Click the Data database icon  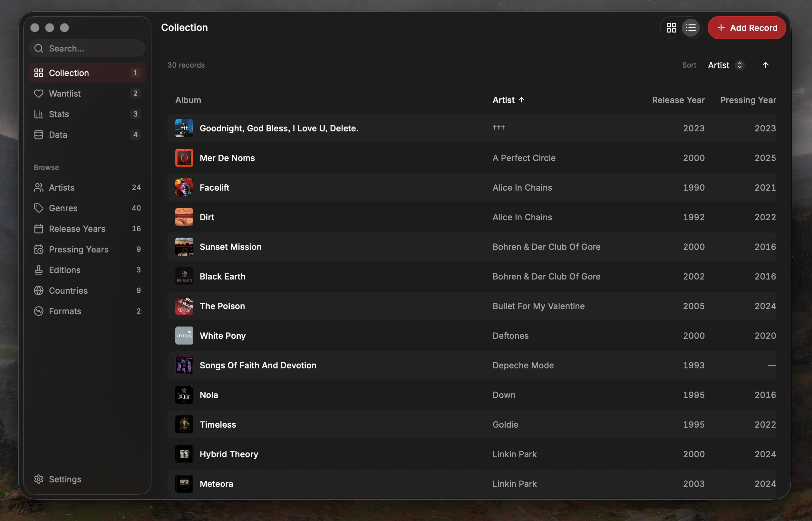[x=39, y=135]
